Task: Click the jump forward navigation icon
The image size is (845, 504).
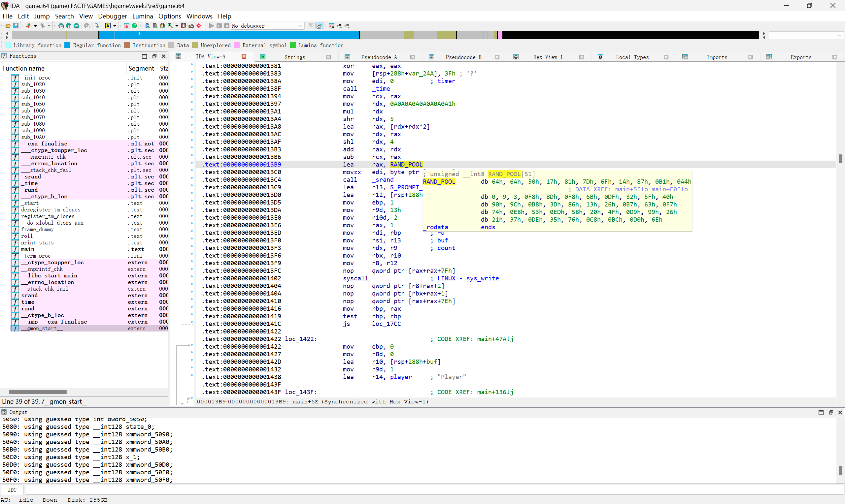Action: [43, 26]
